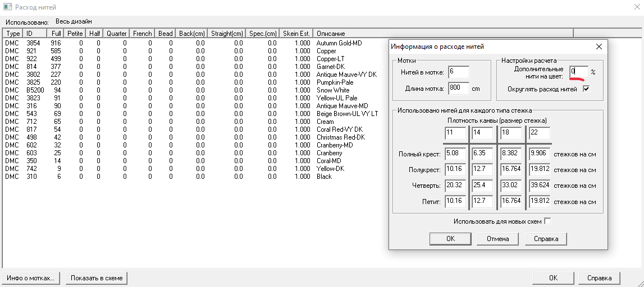Image resolution: width=644 pixels, height=287 pixels.
Task: Click the Petite column header
Action: pos(75,34)
